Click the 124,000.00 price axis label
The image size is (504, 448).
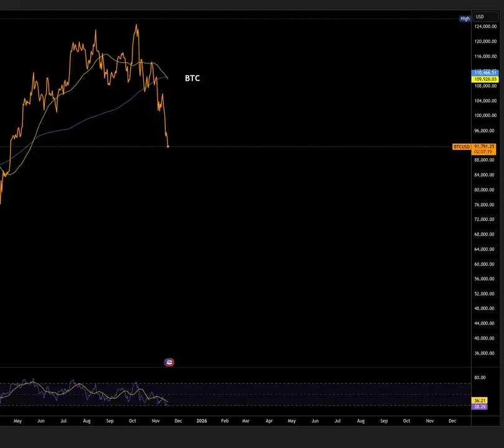tap(485, 26)
